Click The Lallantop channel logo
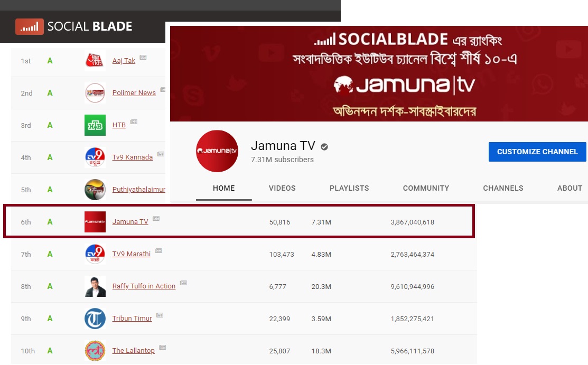Viewport: 588px width, 365px height. tap(95, 351)
